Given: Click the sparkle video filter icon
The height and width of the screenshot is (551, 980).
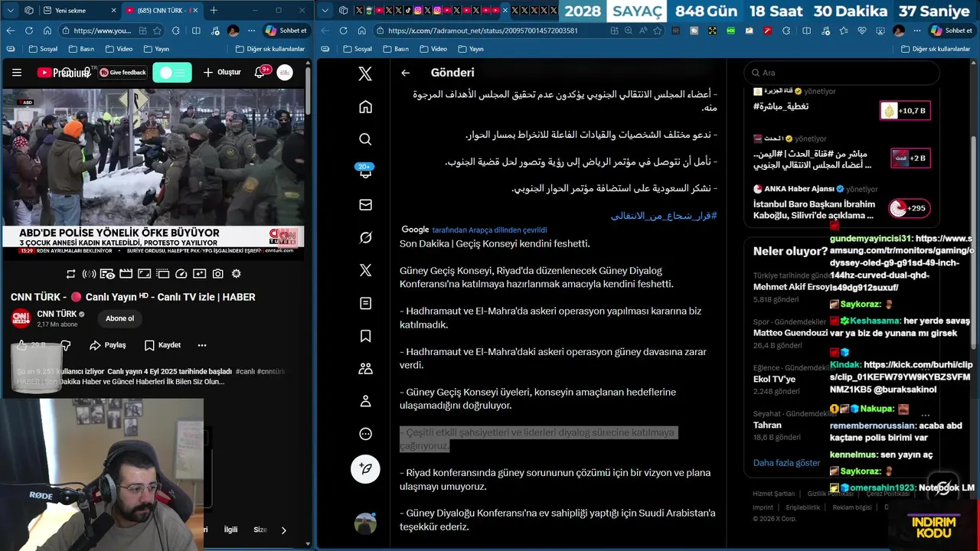Looking at the screenshot, I should click(x=199, y=274).
